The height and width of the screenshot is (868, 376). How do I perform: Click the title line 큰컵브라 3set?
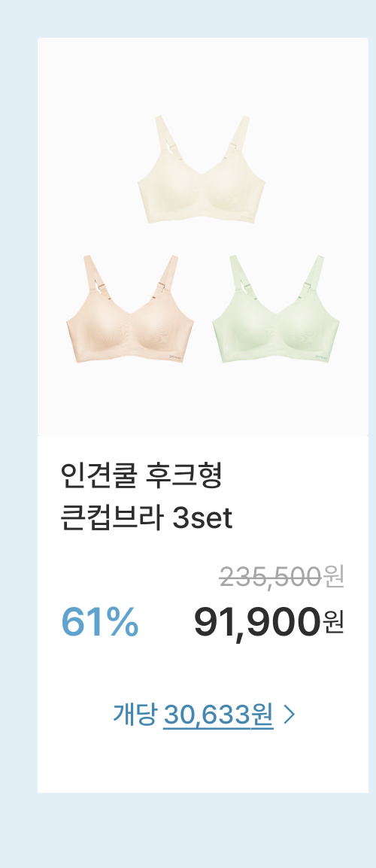147,519
